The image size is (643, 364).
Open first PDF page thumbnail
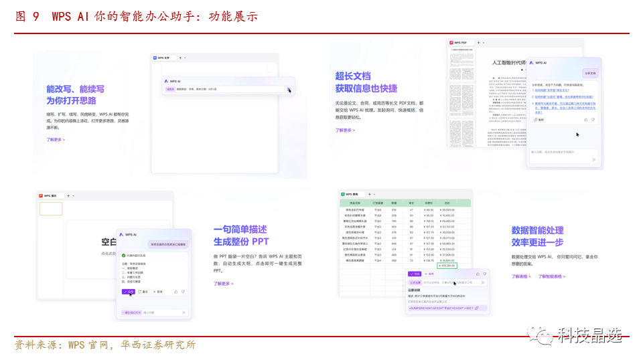point(461,65)
